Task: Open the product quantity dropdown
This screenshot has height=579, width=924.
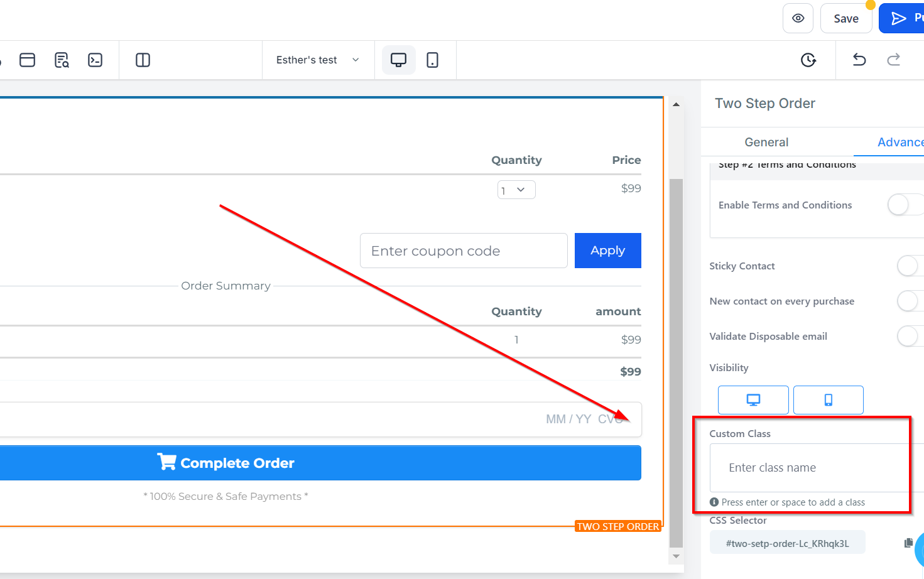Action: [516, 190]
